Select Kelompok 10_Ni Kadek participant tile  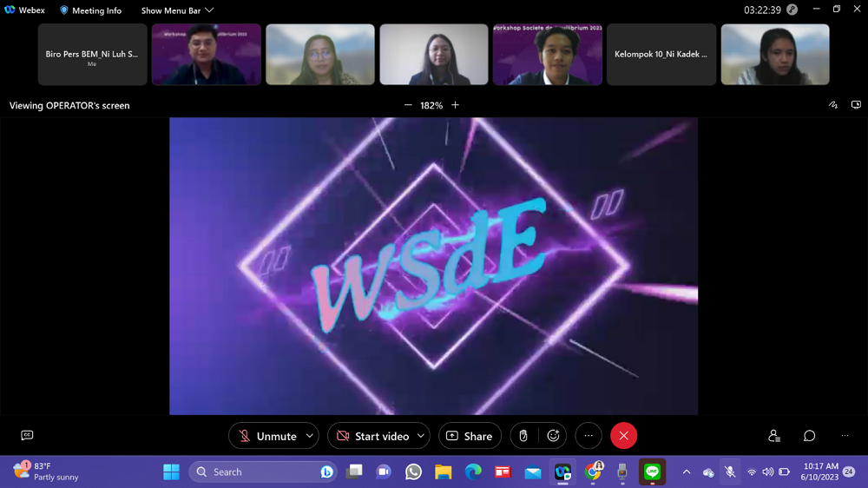(661, 54)
